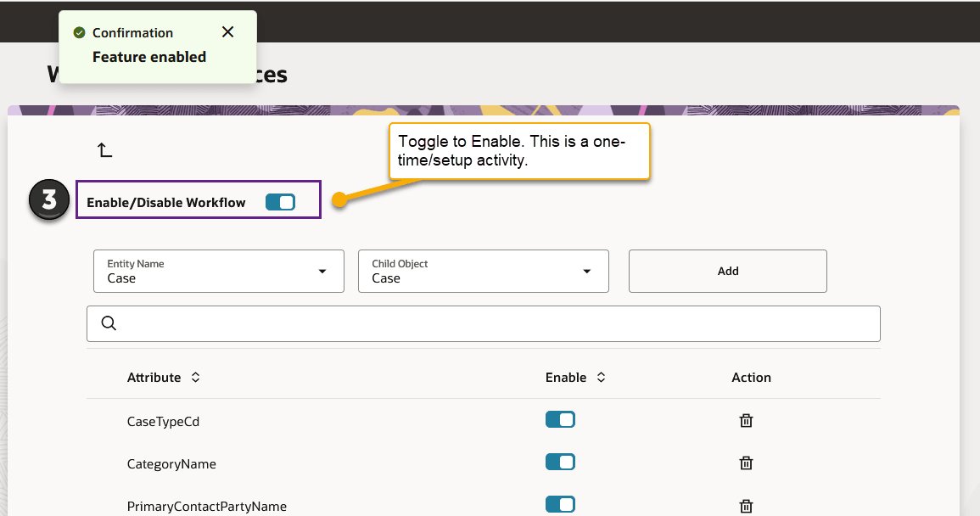Viewport: 980px width, 516px height.
Task: Delete the CategoryName attribute row
Action: click(x=746, y=463)
